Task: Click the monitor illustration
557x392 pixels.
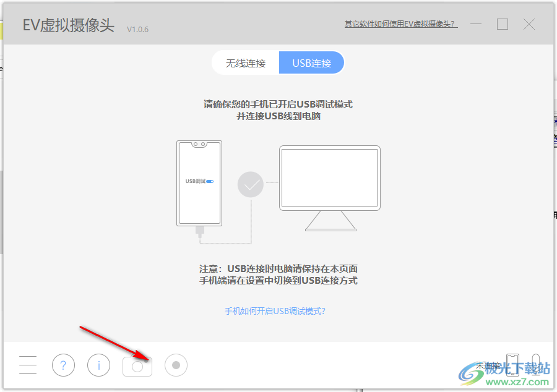Action: (x=329, y=179)
